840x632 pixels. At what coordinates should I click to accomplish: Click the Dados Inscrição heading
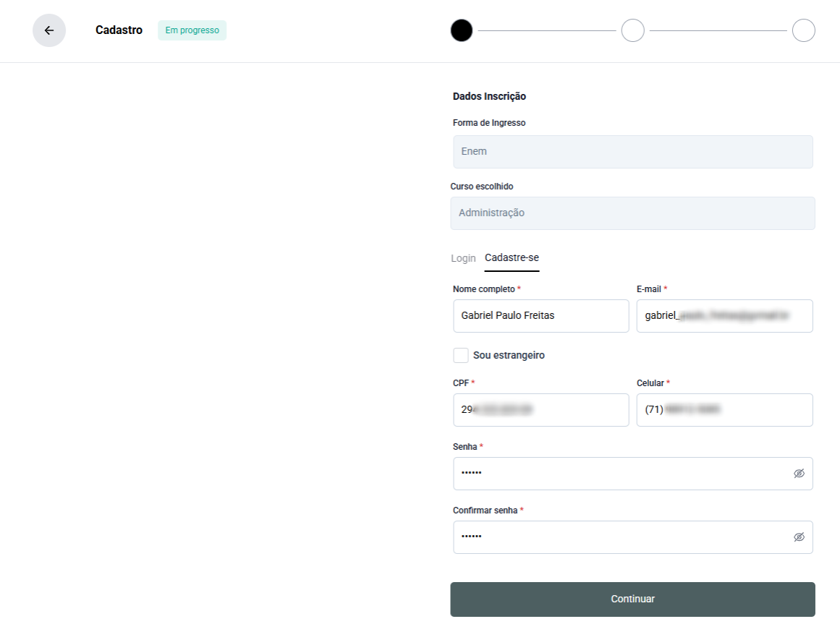[x=489, y=96]
